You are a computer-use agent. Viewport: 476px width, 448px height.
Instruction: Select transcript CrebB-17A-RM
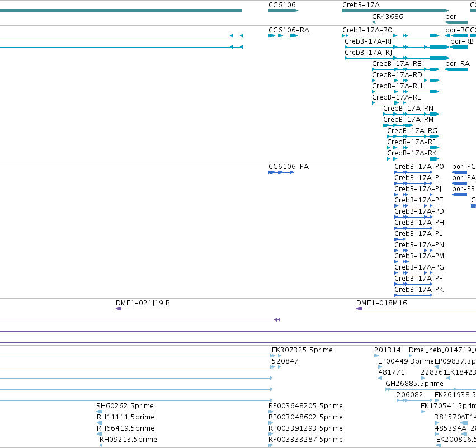(408, 120)
